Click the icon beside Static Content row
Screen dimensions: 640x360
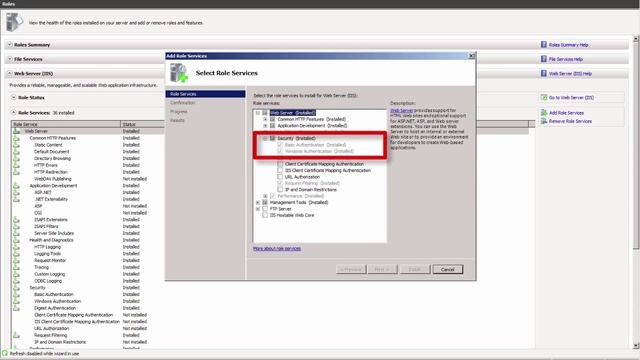tap(16, 145)
